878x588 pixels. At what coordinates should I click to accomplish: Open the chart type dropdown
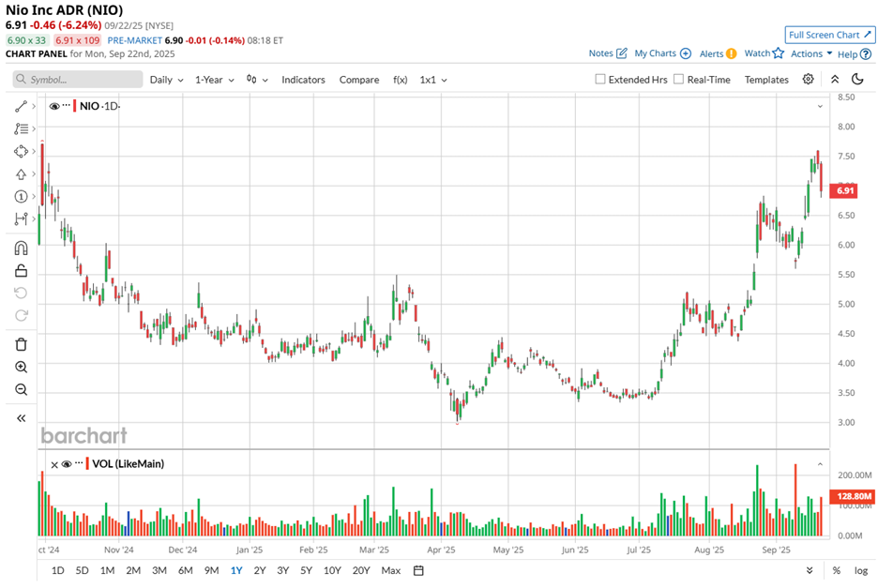click(257, 80)
